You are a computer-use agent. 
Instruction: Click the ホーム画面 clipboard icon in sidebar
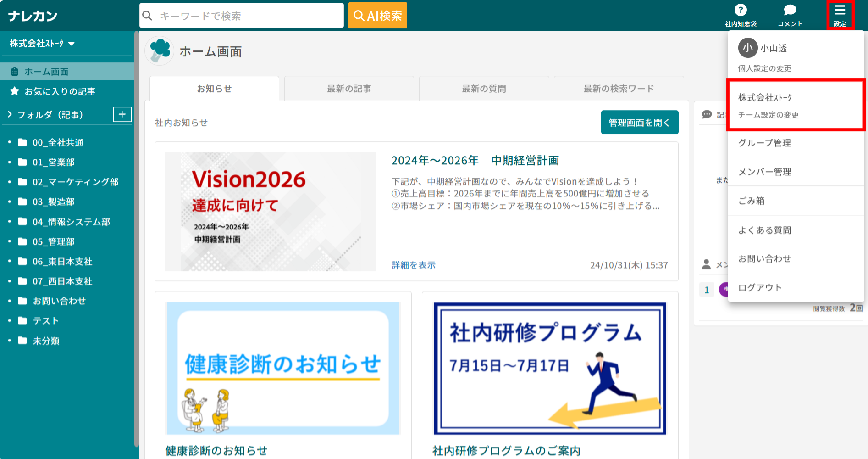14,71
